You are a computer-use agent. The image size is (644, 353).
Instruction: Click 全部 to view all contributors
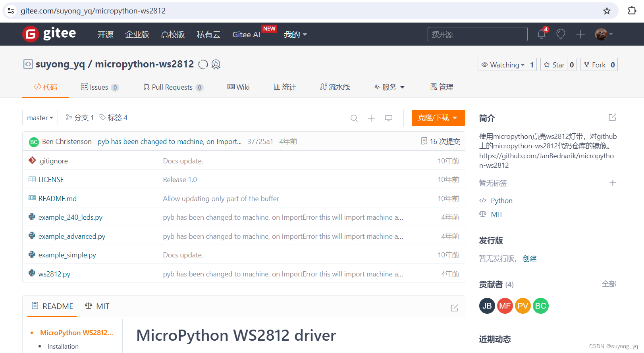609,284
